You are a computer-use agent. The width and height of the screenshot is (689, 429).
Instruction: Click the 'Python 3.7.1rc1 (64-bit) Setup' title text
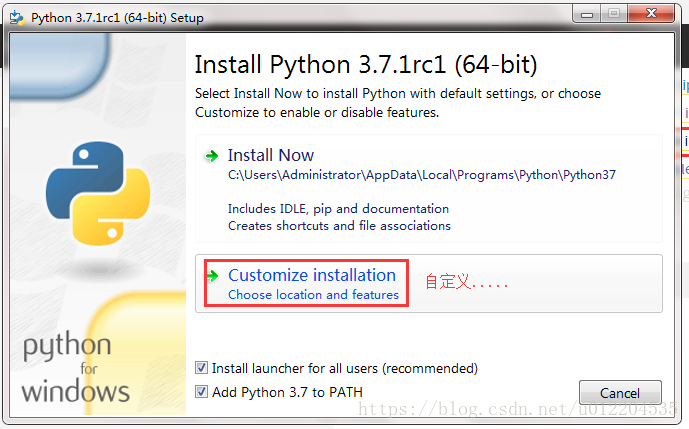pos(117,18)
